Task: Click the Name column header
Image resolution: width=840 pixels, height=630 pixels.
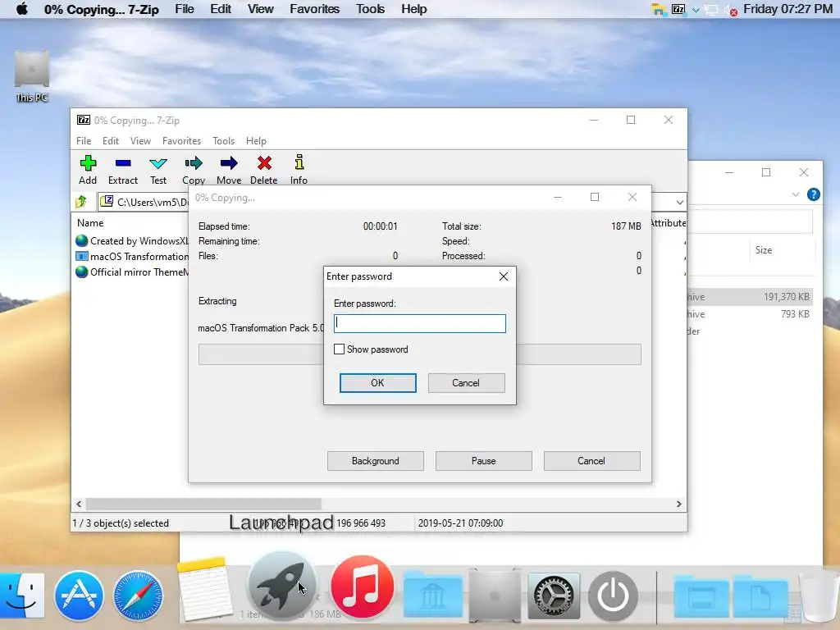Action: coord(90,223)
